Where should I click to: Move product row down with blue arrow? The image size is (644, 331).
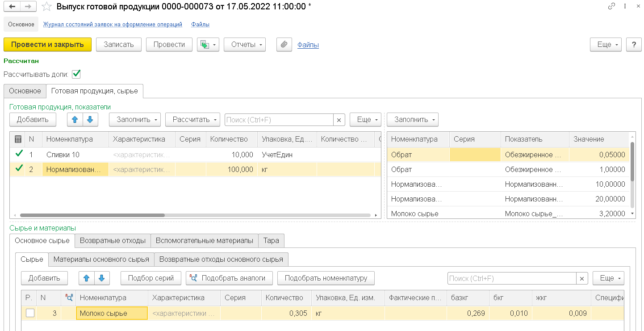pos(90,120)
